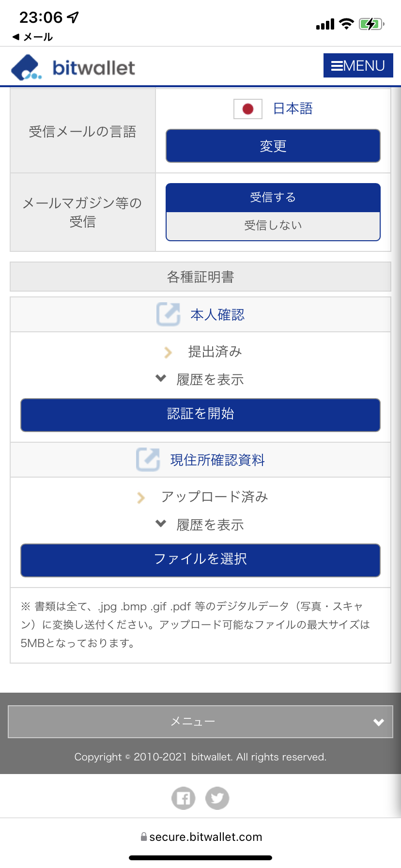
Task: Open the 現住所確認資料 link
Action: click(x=217, y=460)
